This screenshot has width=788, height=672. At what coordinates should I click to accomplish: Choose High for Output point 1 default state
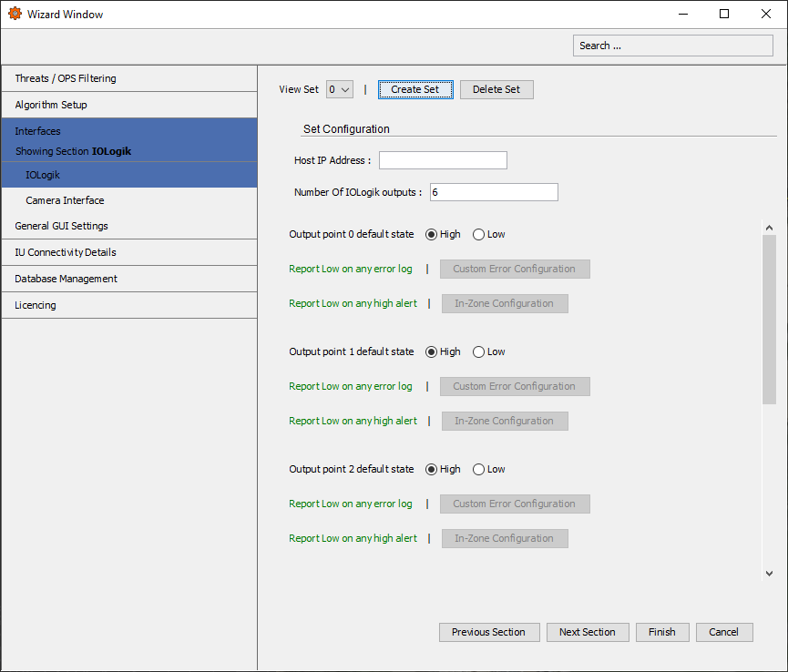(x=431, y=351)
